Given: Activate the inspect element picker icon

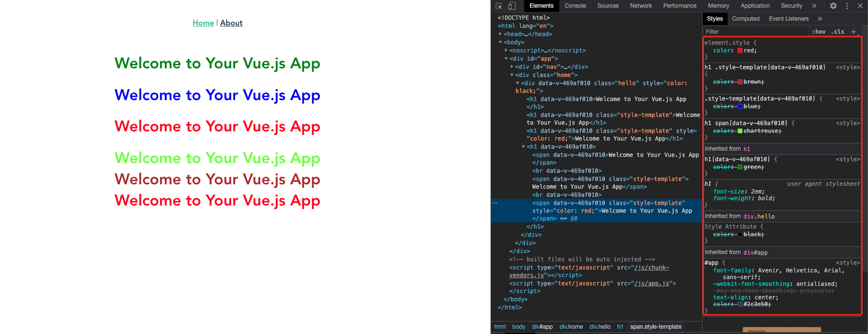Looking at the screenshot, I should pyautogui.click(x=499, y=6).
